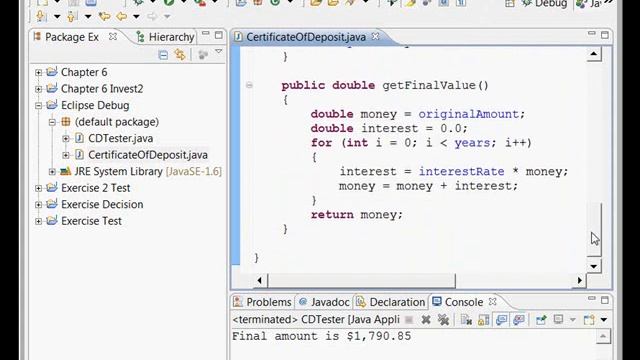The width and height of the screenshot is (640, 360).
Task: Click Open Console icon
Action: (589, 320)
